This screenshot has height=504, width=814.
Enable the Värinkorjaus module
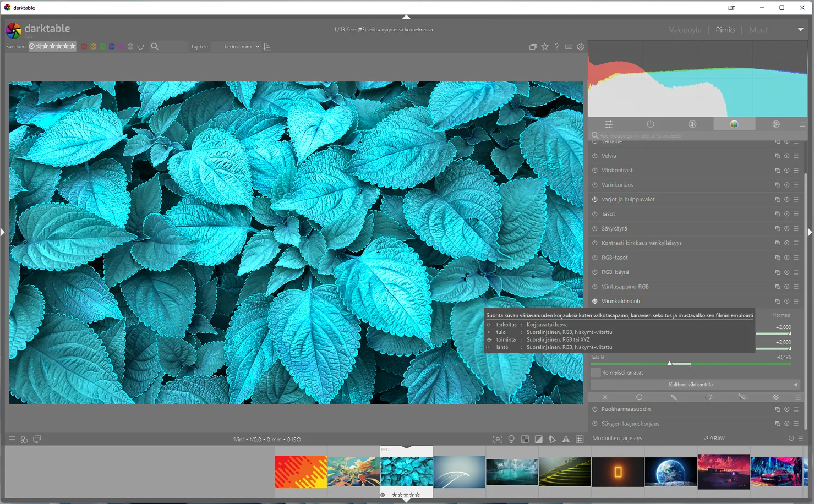595,185
